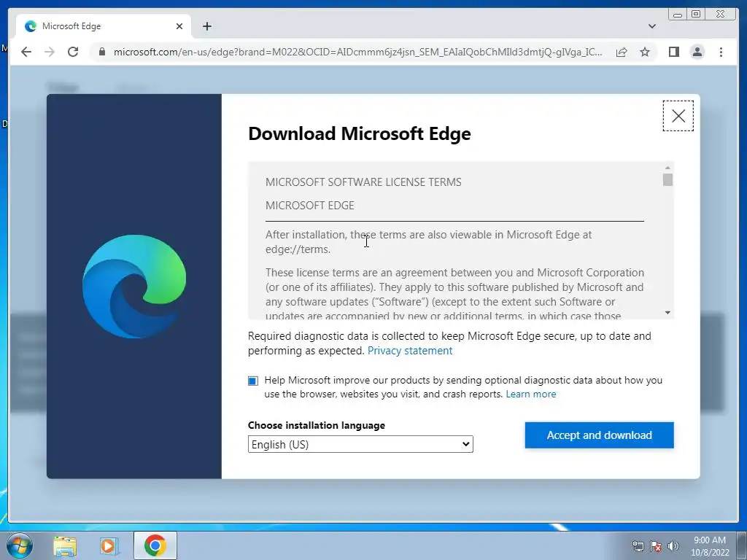The height and width of the screenshot is (560, 747).
Task: Open the Chrome side panel
Action: 673,52
